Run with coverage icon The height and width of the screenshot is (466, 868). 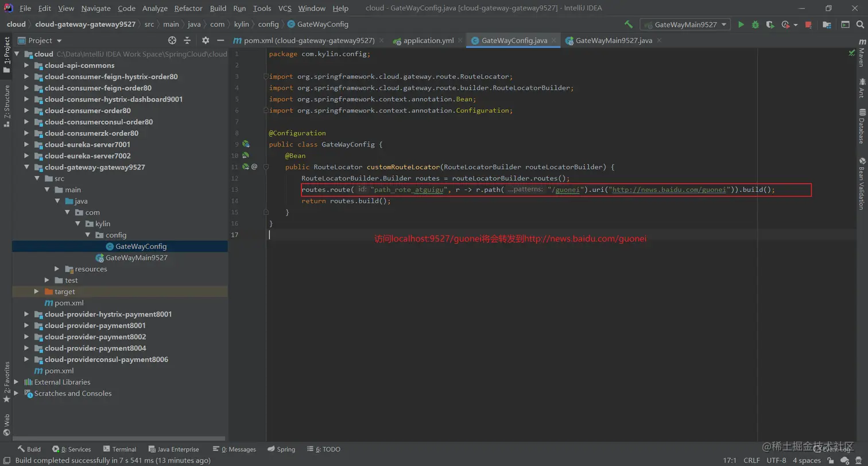click(x=770, y=25)
